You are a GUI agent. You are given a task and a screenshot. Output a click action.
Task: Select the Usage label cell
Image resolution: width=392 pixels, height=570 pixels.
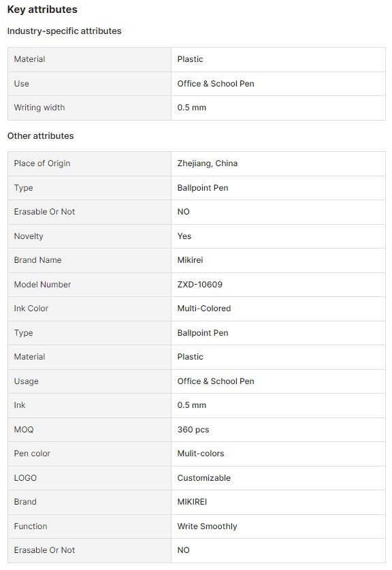89,381
